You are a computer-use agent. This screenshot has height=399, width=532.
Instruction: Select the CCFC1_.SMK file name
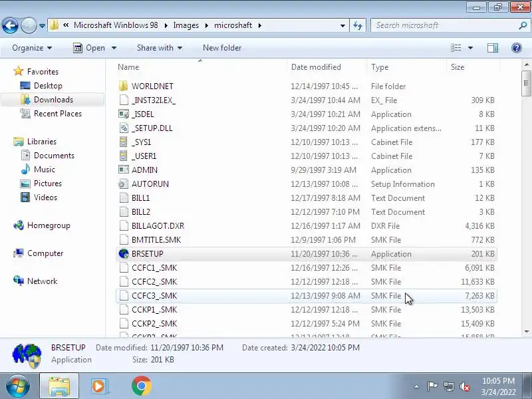[154, 268]
